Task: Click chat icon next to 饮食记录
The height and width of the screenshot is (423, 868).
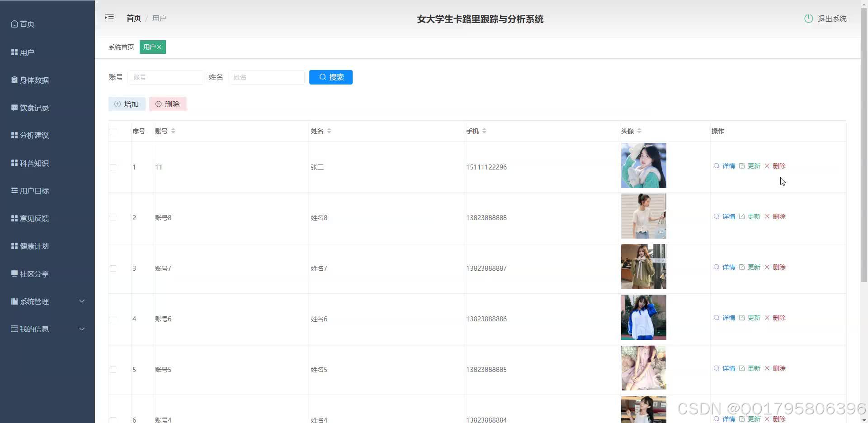Action: click(14, 108)
